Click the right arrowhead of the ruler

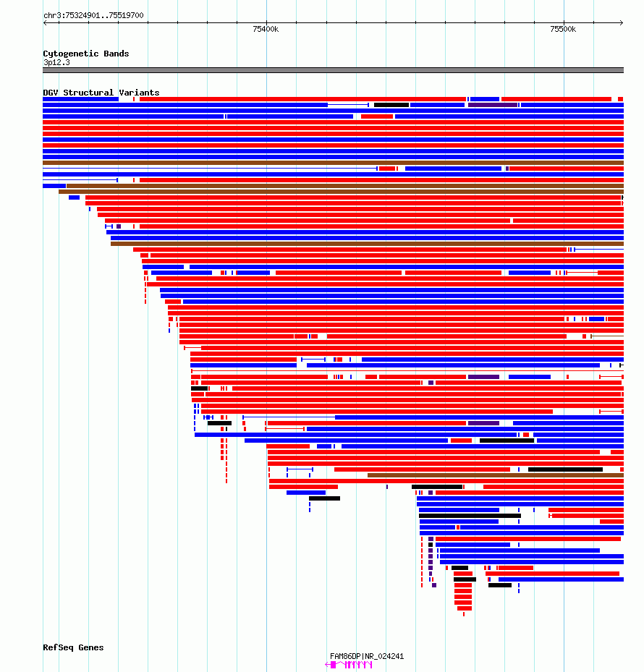(x=622, y=22)
